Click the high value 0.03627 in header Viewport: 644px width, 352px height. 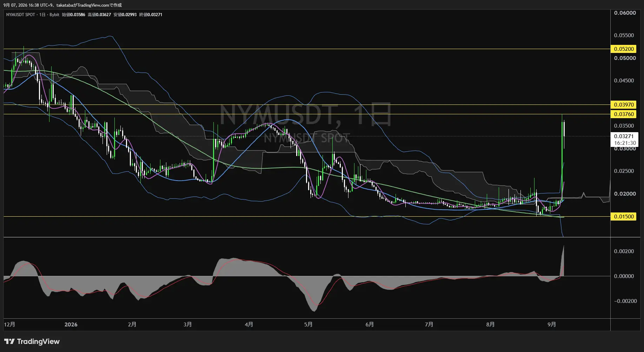click(104, 15)
